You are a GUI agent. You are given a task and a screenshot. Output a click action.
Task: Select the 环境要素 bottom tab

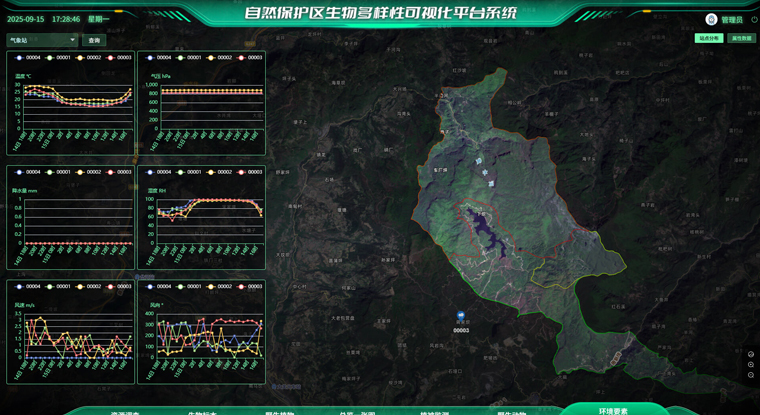click(x=612, y=410)
